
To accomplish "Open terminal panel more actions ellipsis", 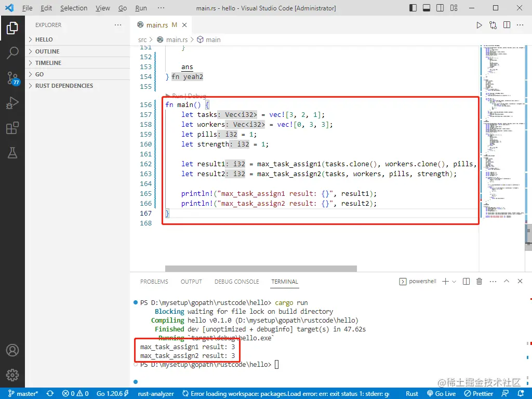I will 493,281.
